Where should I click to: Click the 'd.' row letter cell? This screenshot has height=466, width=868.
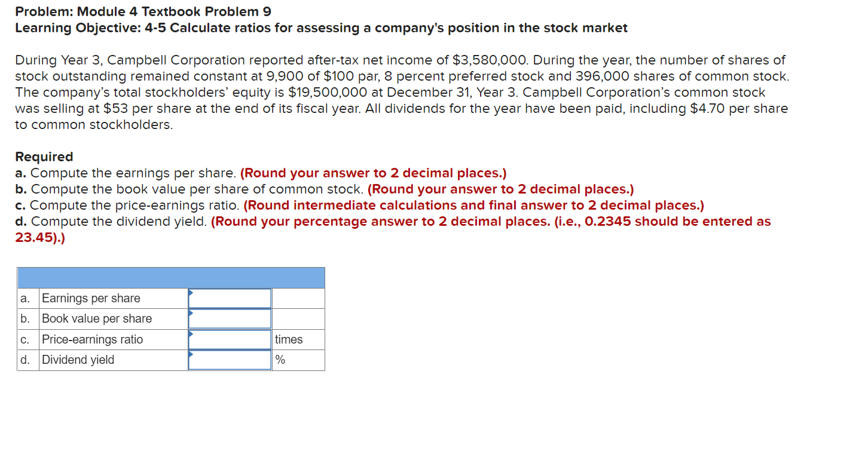(28, 360)
